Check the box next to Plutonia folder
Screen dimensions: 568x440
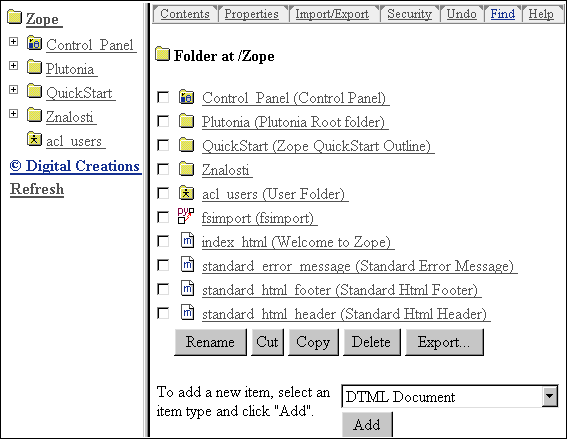163,121
